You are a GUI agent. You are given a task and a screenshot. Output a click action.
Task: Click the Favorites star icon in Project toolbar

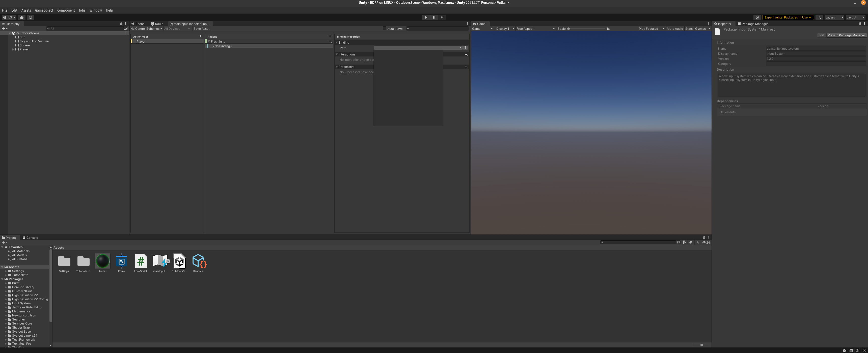(697, 242)
